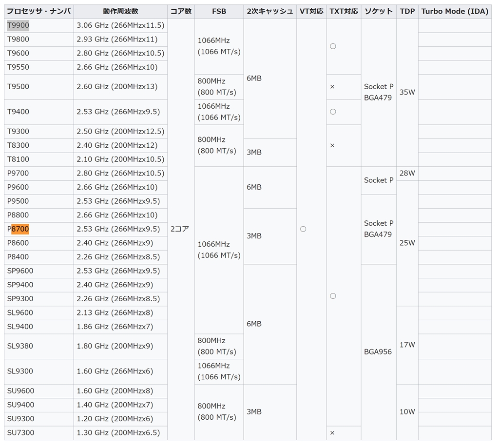Select the 2次キャッシュ column header

point(270,12)
